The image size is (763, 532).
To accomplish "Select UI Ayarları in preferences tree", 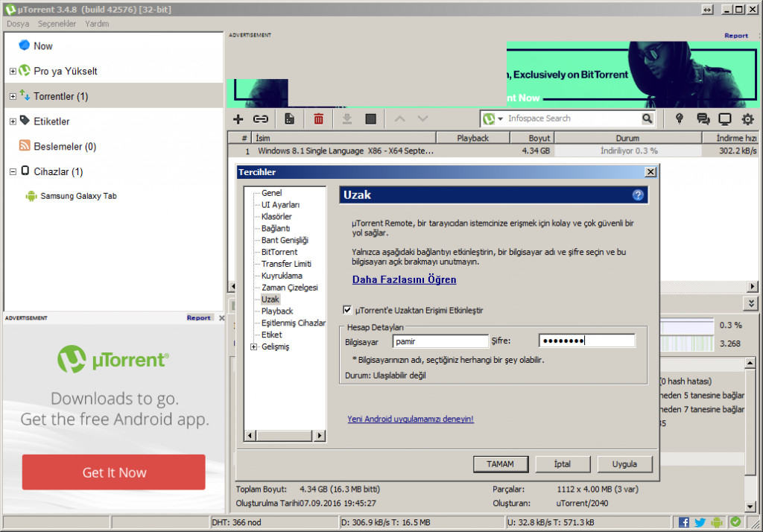I will point(280,205).
